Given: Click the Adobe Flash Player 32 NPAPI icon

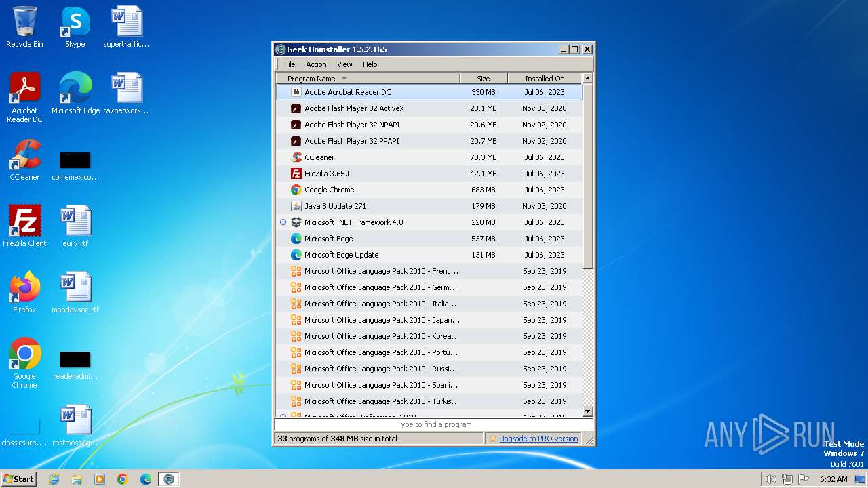Looking at the screenshot, I should click(296, 125).
